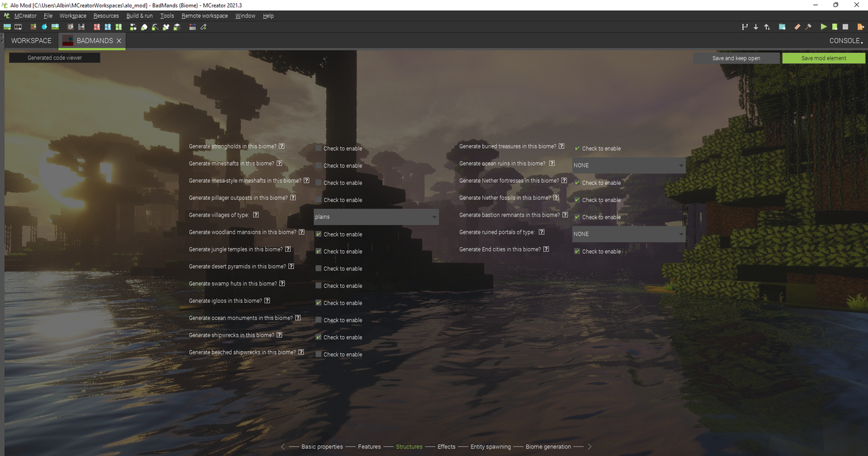868x456 pixels.
Task: Go to previous page with left chevron
Action: [x=283, y=447]
